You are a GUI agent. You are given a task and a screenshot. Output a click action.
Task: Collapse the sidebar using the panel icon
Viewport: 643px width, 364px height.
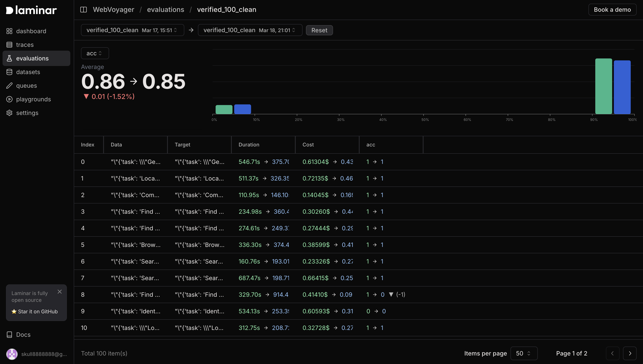[83, 10]
